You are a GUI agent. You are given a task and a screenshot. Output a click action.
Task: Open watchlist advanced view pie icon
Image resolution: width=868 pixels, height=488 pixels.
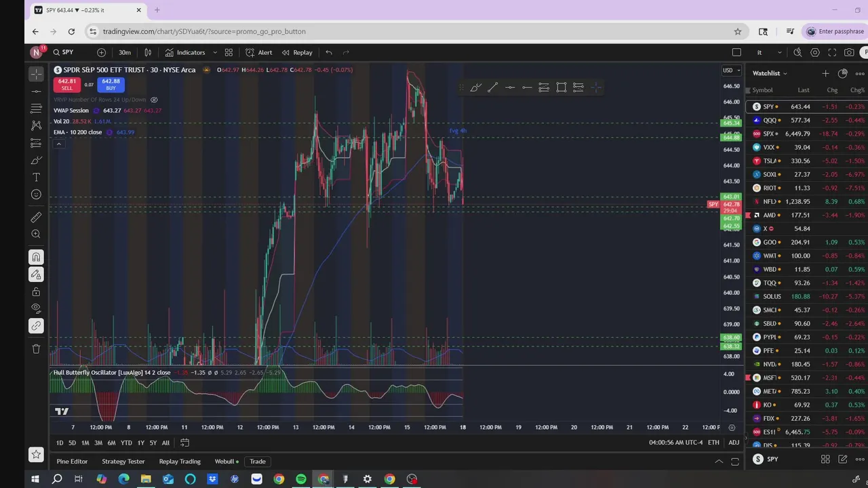point(842,73)
